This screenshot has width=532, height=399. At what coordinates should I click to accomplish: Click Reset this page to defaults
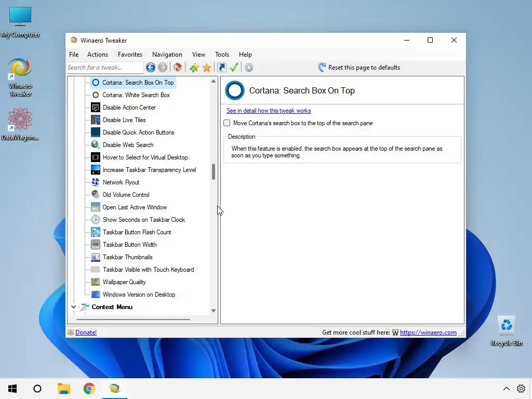359,68
